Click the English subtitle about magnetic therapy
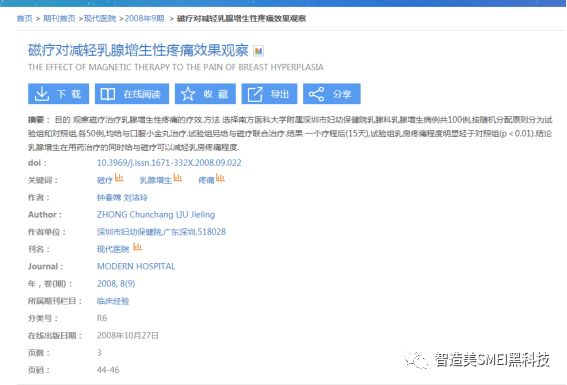Screen dimensions: 567x385 point(176,67)
